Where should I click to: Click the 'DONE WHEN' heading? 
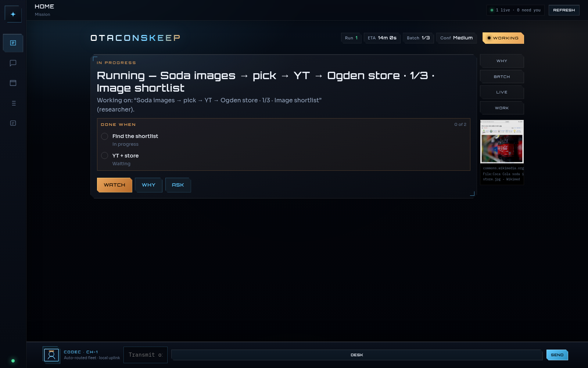tap(118, 125)
